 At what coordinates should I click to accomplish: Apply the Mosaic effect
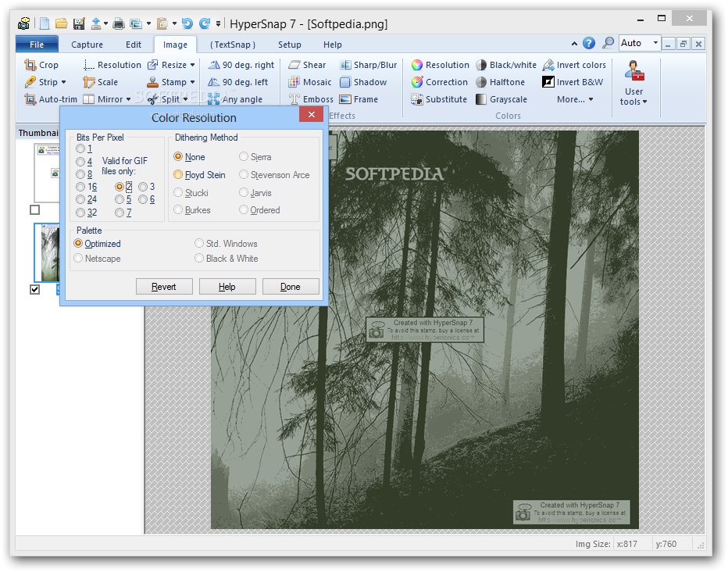(x=309, y=82)
